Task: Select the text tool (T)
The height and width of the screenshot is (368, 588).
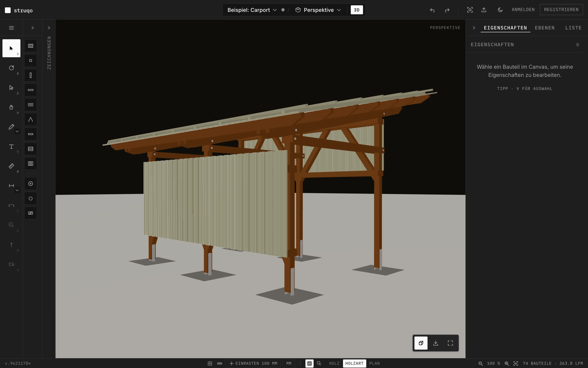Action: click(11, 147)
